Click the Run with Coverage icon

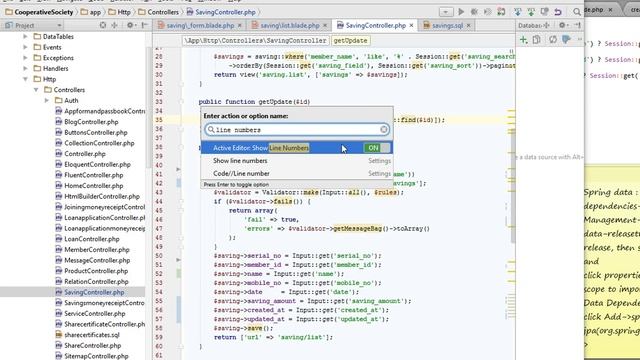coord(487,12)
